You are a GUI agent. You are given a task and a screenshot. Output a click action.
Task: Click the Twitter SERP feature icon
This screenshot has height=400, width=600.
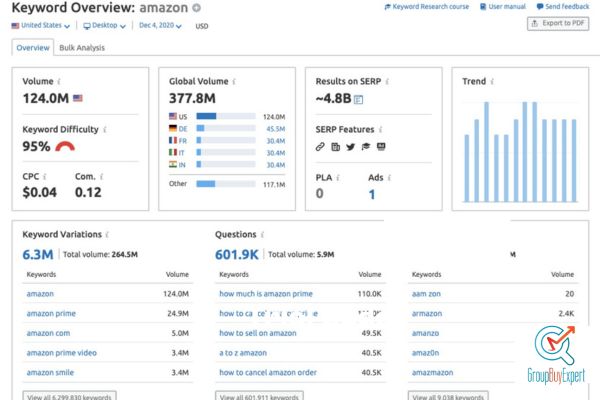click(x=351, y=147)
